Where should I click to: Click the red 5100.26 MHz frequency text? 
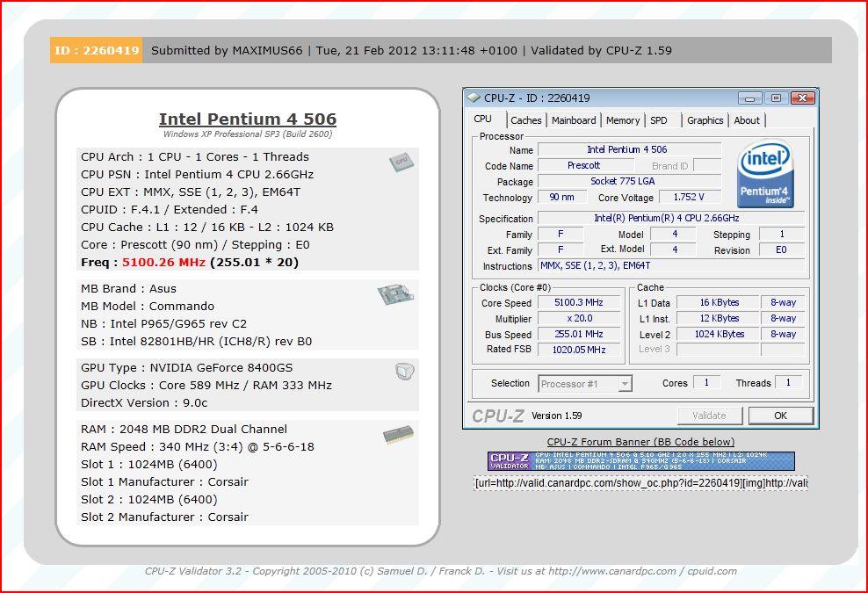pos(164,262)
